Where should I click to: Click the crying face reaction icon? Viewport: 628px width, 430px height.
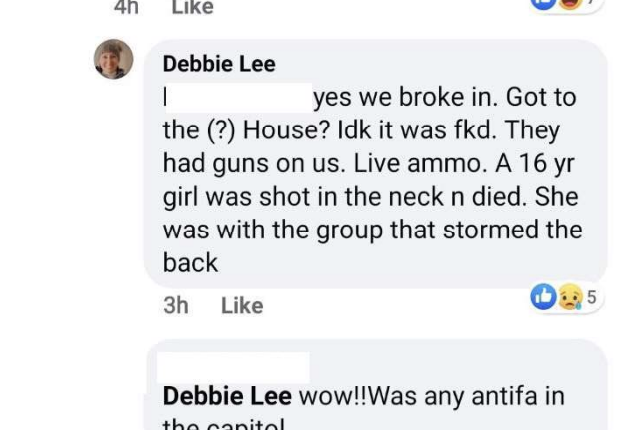tap(570, 297)
